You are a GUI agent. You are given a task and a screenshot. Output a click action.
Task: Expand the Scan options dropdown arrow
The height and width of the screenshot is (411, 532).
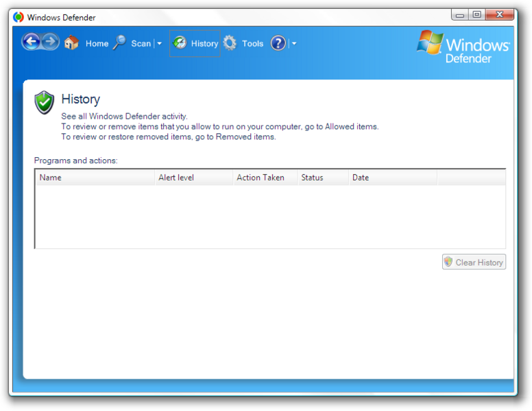click(x=160, y=43)
